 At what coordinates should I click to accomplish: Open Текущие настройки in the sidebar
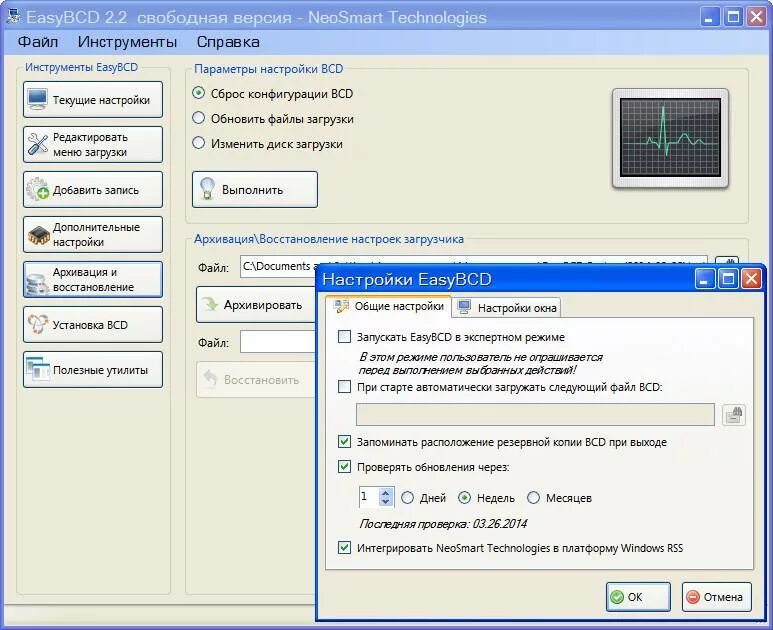(93, 100)
